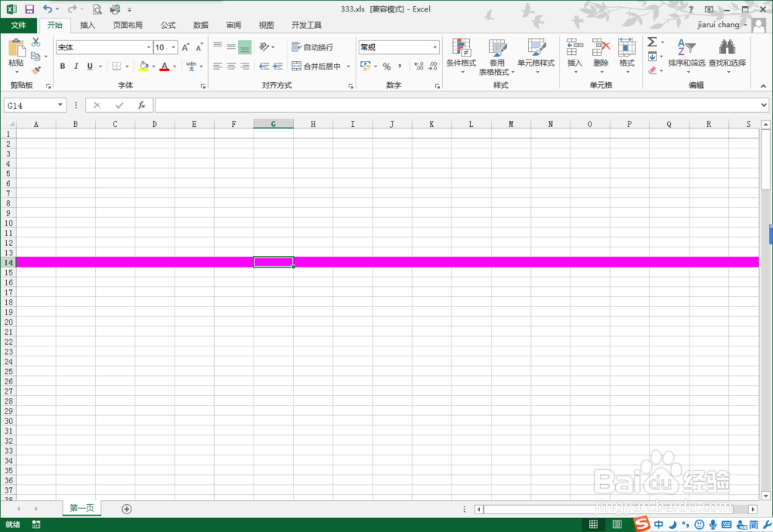This screenshot has width=773, height=532.
Task: Click the Format Painter brush icon
Action: (x=36, y=70)
